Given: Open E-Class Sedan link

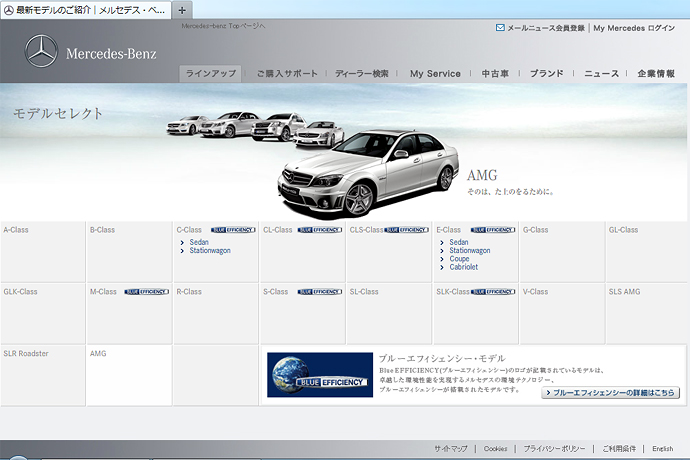Looking at the screenshot, I should click(x=459, y=242).
